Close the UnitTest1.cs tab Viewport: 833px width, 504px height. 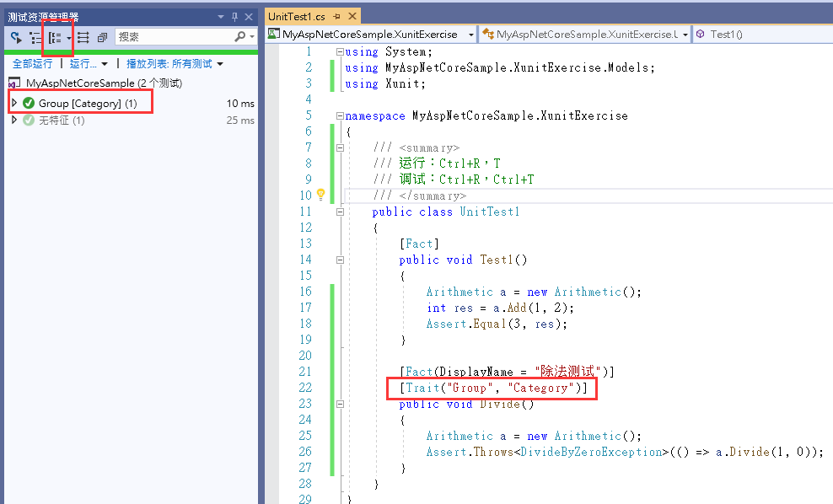pyautogui.click(x=352, y=17)
